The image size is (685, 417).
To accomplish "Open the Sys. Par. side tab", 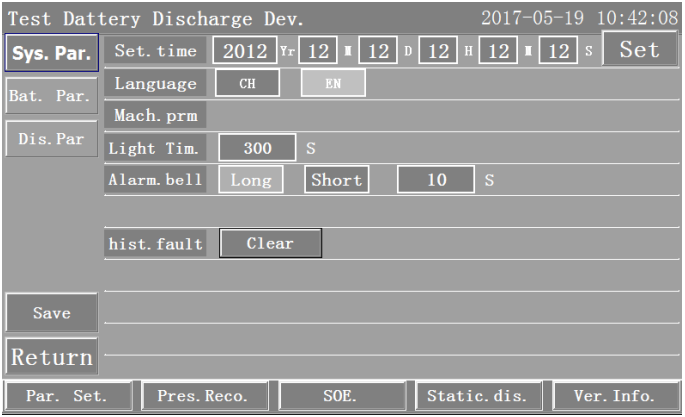I will tap(51, 53).
